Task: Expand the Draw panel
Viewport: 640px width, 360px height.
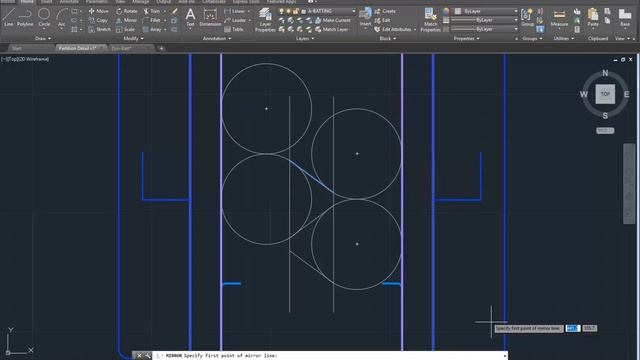Action: (43, 38)
